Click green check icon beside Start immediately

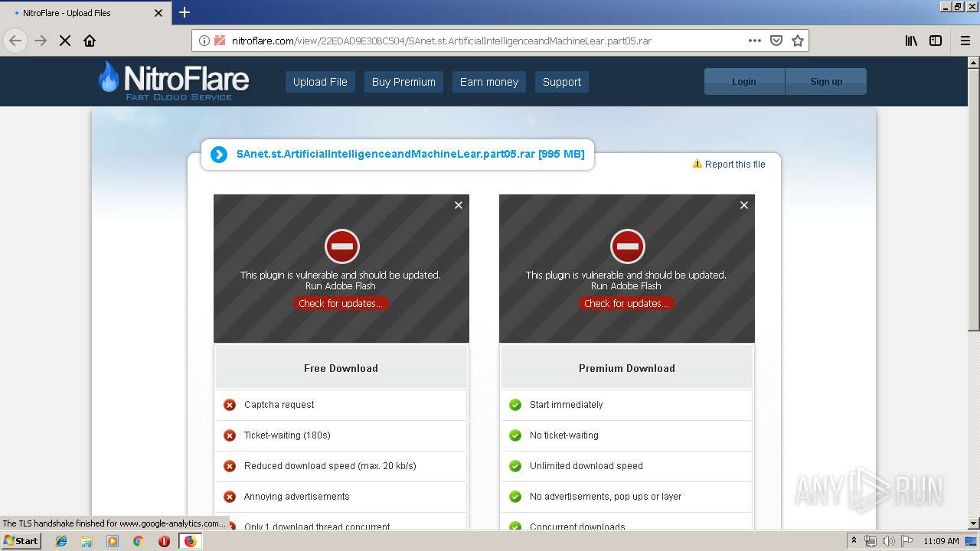click(x=515, y=405)
